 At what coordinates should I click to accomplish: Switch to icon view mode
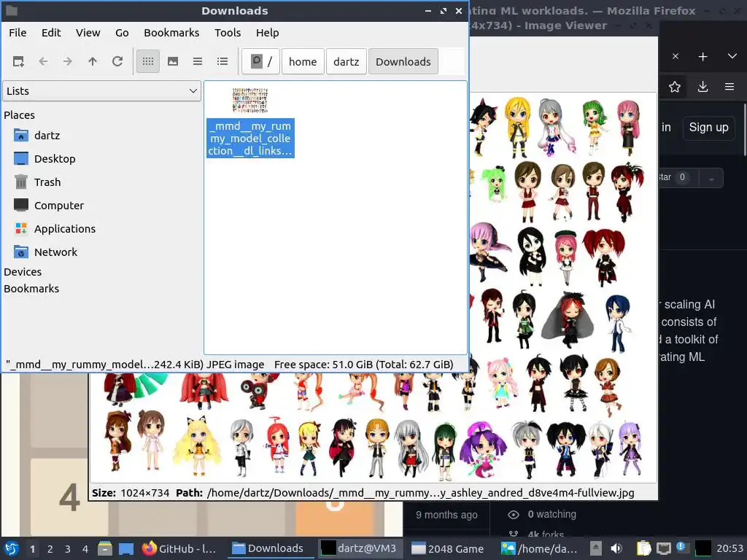148,61
